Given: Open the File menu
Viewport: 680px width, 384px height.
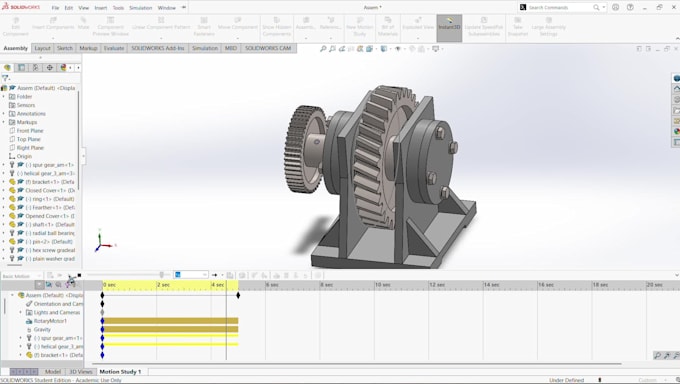Looking at the screenshot, I should 56,8.
